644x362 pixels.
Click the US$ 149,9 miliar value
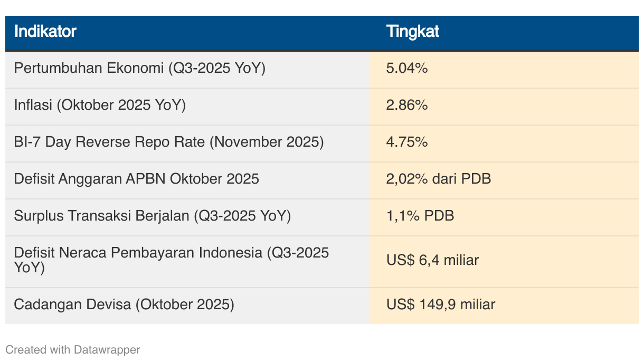441,304
